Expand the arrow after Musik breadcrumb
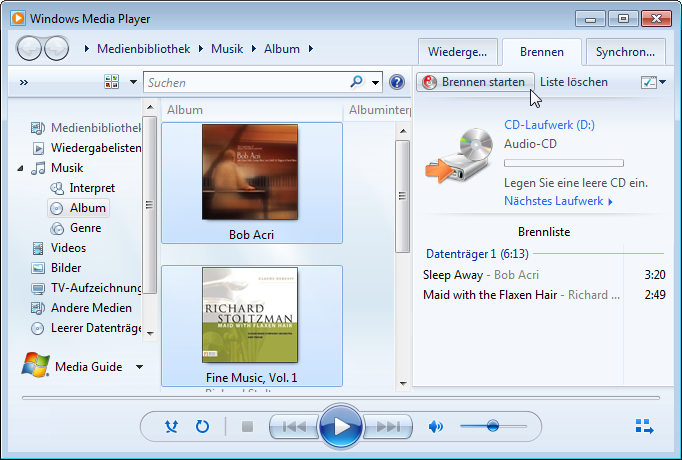Viewport: 682px width, 460px height. click(x=254, y=49)
